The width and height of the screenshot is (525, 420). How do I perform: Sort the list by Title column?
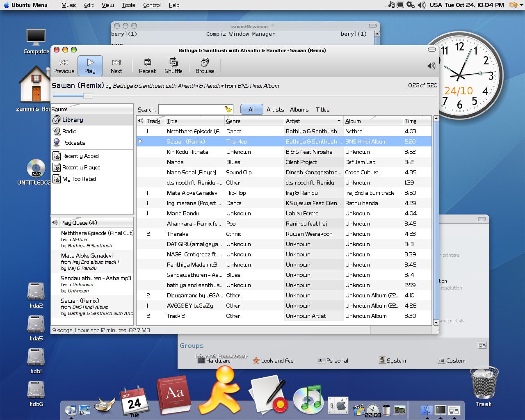tap(194, 121)
